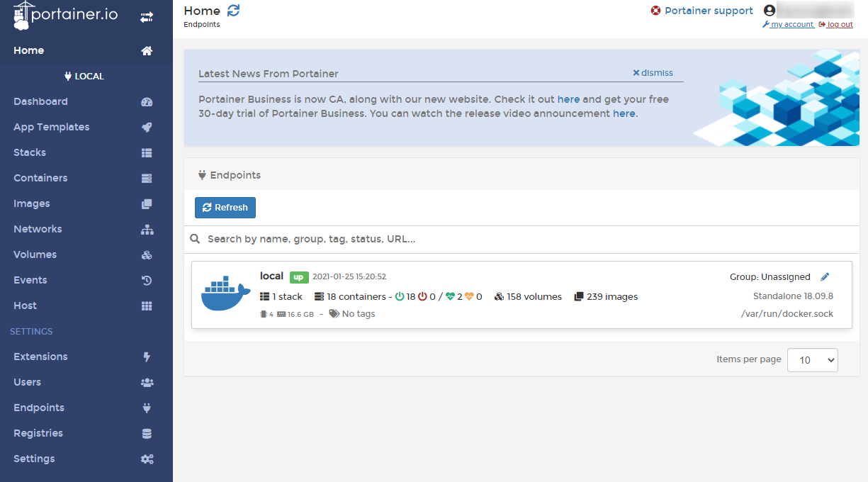Click the Registries database icon

point(147,434)
